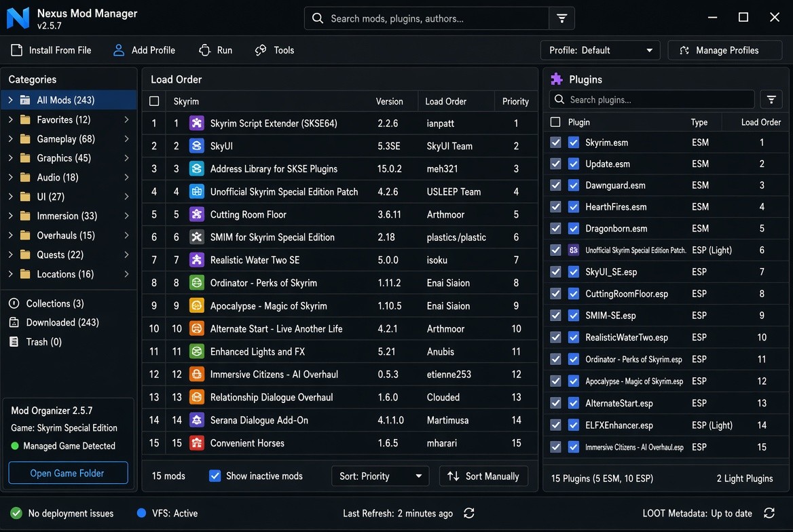Viewport: 793px width, 532px height.
Task: Click the Sort Manually button
Action: tap(483, 476)
